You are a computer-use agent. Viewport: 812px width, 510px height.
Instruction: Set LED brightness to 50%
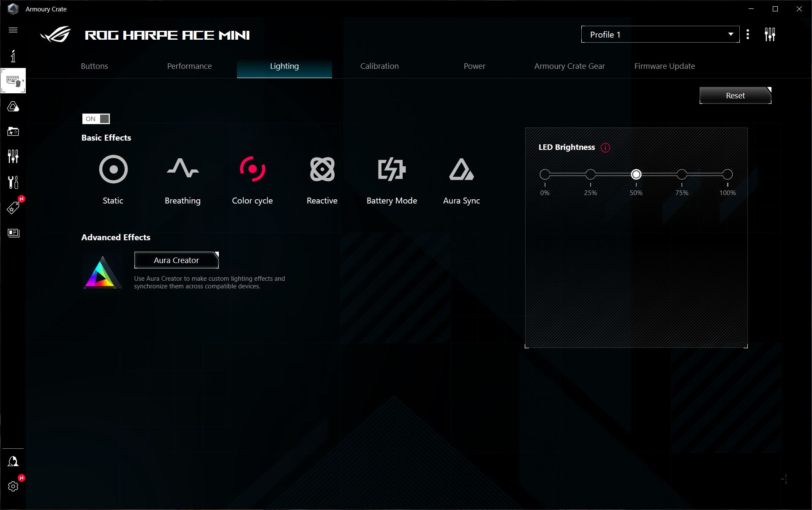(636, 174)
